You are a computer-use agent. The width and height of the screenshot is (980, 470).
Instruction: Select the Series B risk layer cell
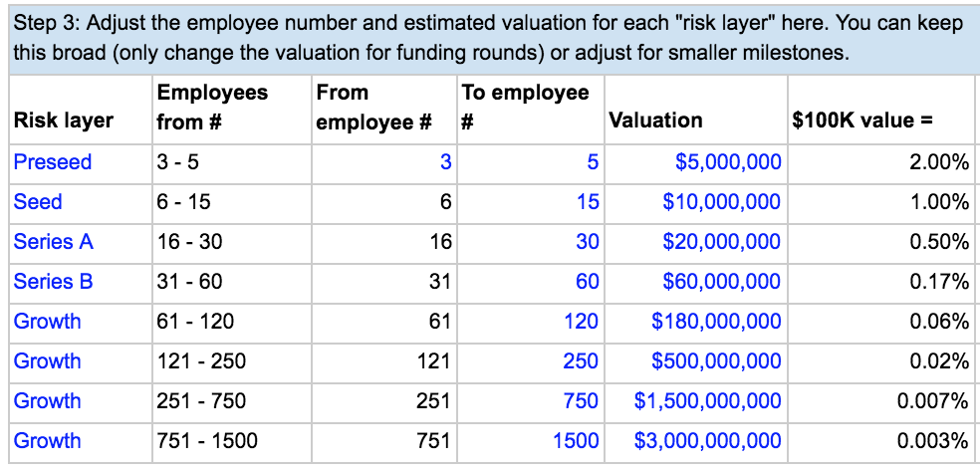81,283
